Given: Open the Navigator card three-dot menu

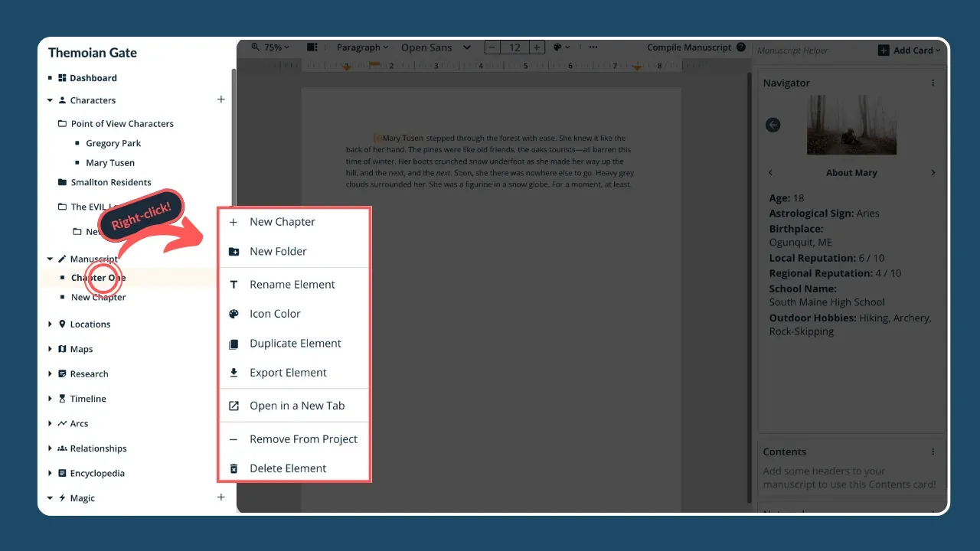Looking at the screenshot, I should coord(933,83).
